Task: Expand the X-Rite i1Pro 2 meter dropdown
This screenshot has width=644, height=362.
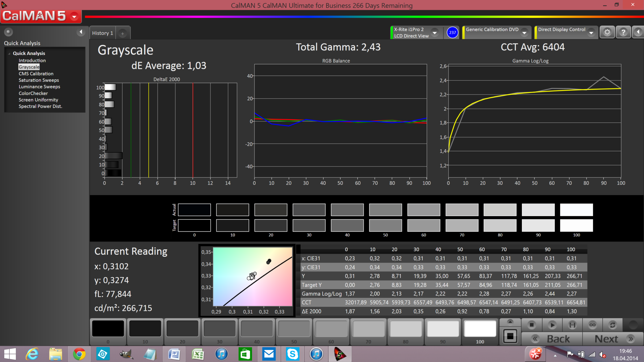Action: coord(435,33)
